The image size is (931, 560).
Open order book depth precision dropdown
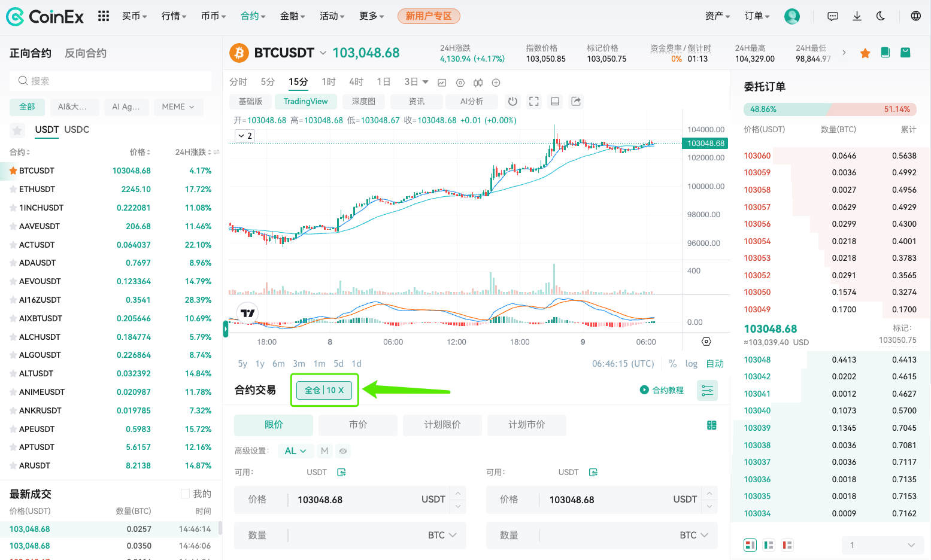tap(883, 545)
